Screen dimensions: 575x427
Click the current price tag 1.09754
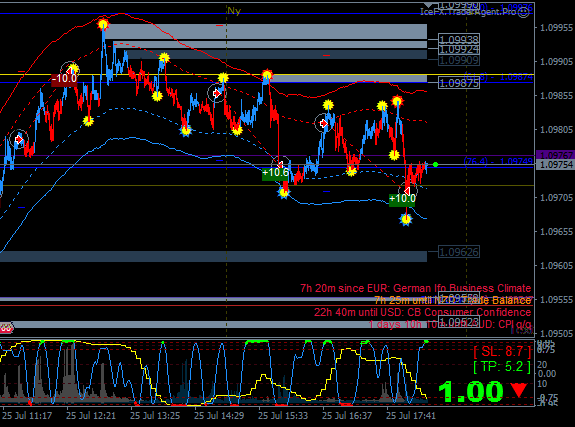(555, 165)
